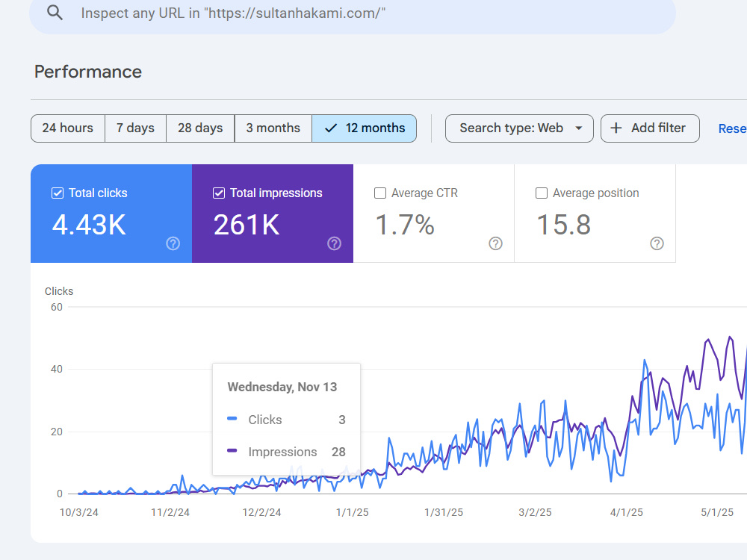Click the blue Clicks legend swatch in tooltip
Image resolution: width=747 pixels, height=560 pixels.
[x=232, y=419]
